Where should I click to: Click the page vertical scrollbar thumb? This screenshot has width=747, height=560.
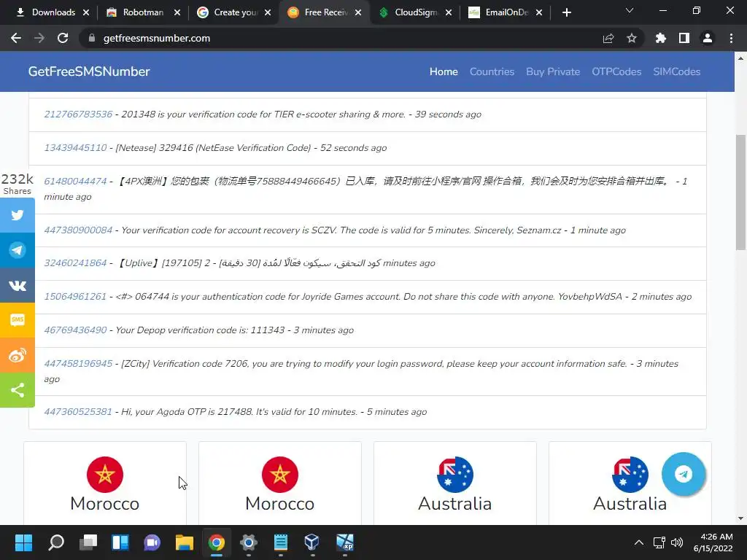(x=740, y=192)
